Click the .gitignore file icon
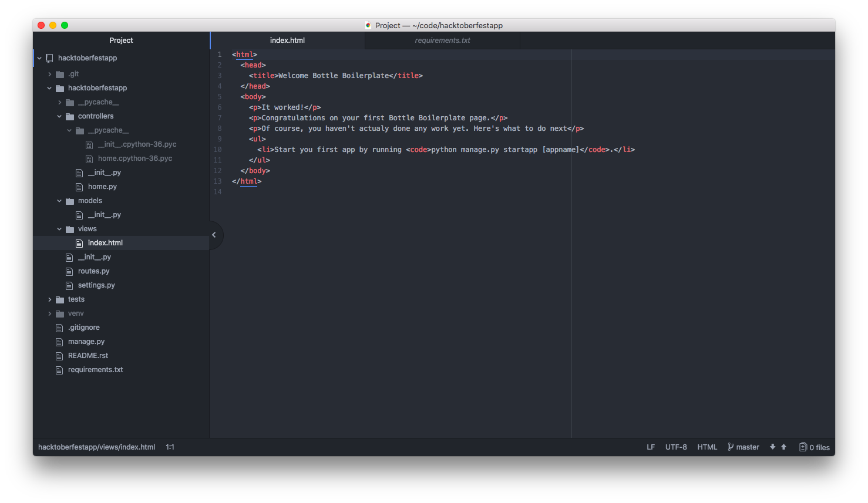Image resolution: width=868 pixels, height=503 pixels. point(59,327)
